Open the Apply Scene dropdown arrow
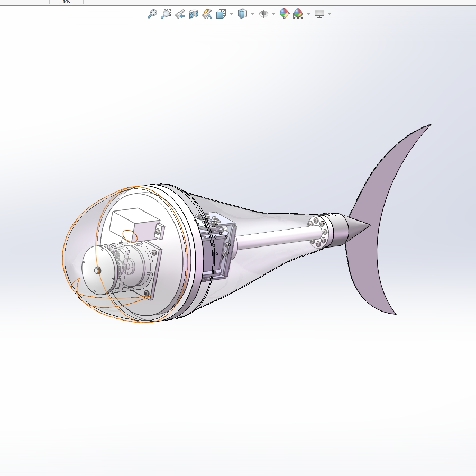This screenshot has height=476, width=476. (x=308, y=14)
